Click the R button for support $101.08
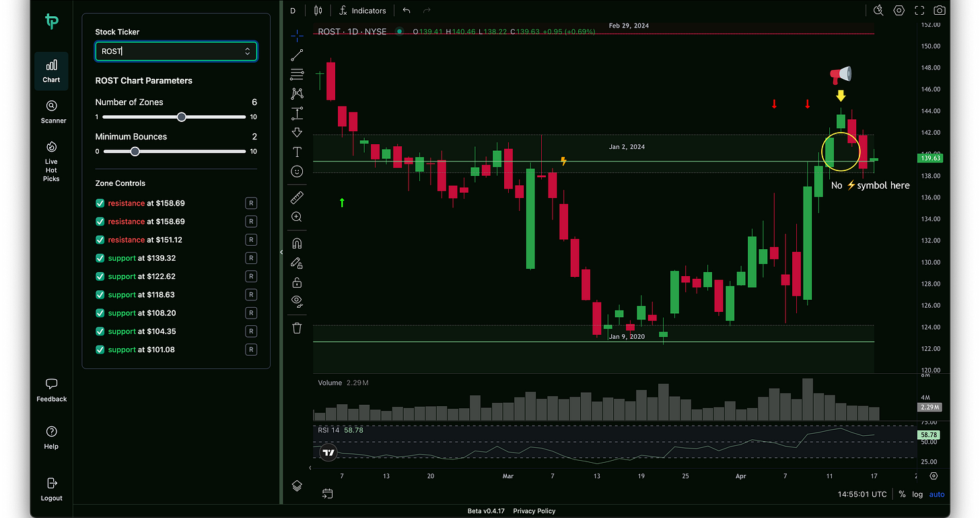The width and height of the screenshot is (980, 518). point(251,349)
